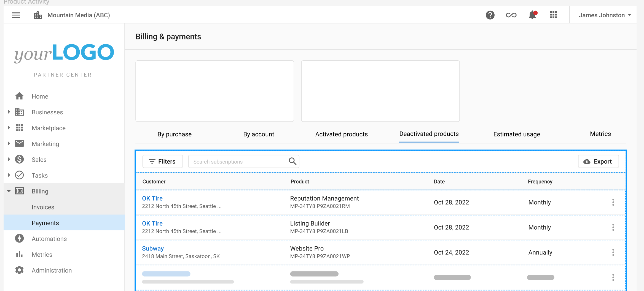This screenshot has height=291, width=644.
Task: Expand the Tasks menu arrow
Action: 9,175
